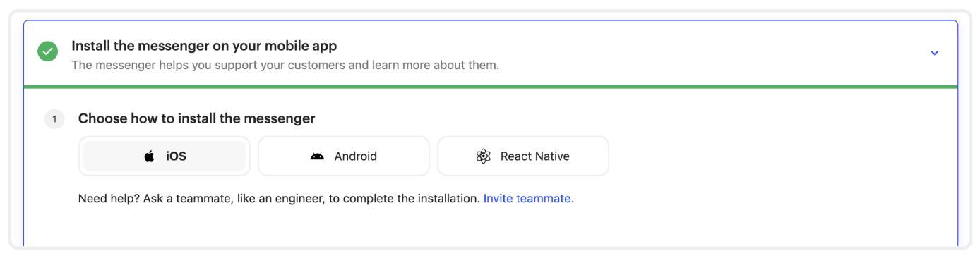Open the Invite teammate link
The image size is (980, 258).
point(529,199)
